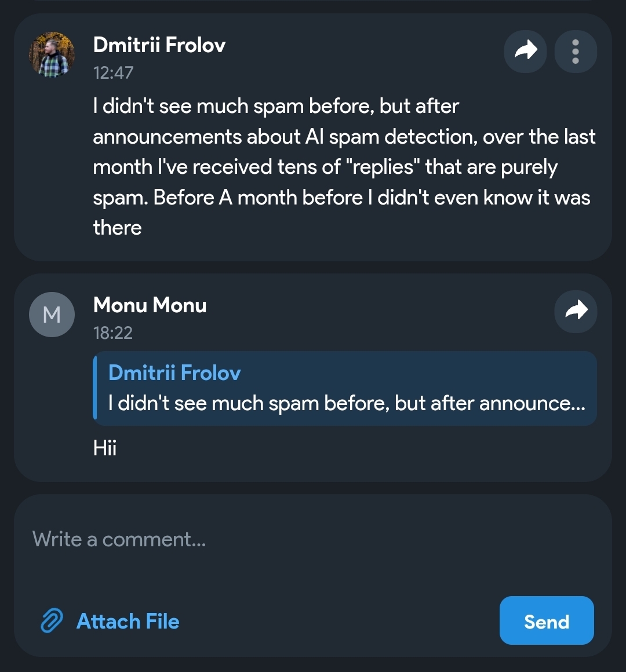Click the "Hii" reply text
This screenshot has width=626, height=672.
click(x=105, y=448)
